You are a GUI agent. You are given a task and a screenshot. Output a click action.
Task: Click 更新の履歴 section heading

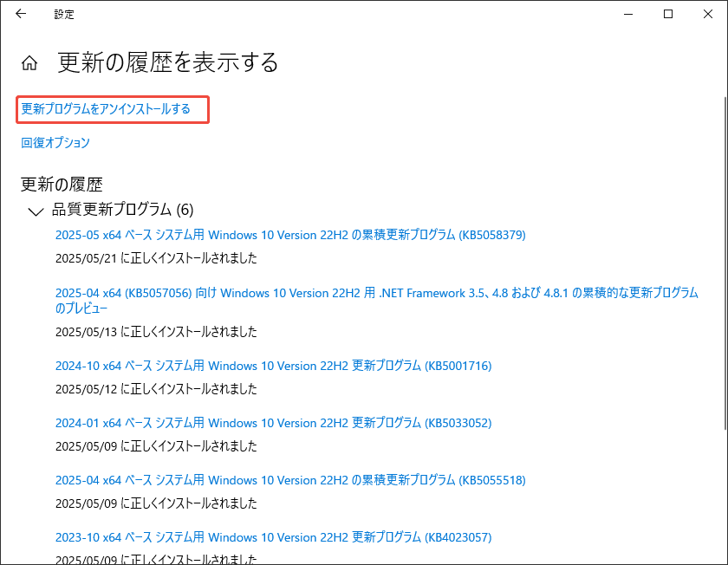[x=62, y=185]
